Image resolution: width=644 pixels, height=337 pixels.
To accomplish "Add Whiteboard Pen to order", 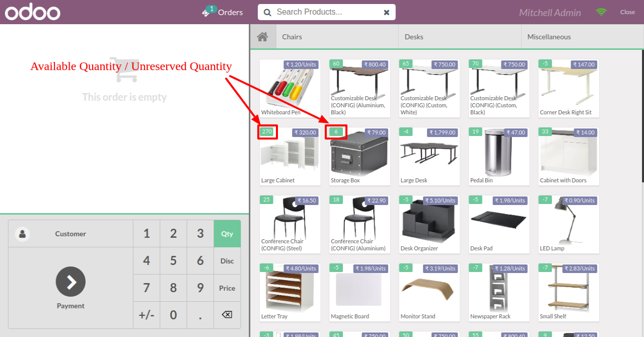I will coord(290,88).
